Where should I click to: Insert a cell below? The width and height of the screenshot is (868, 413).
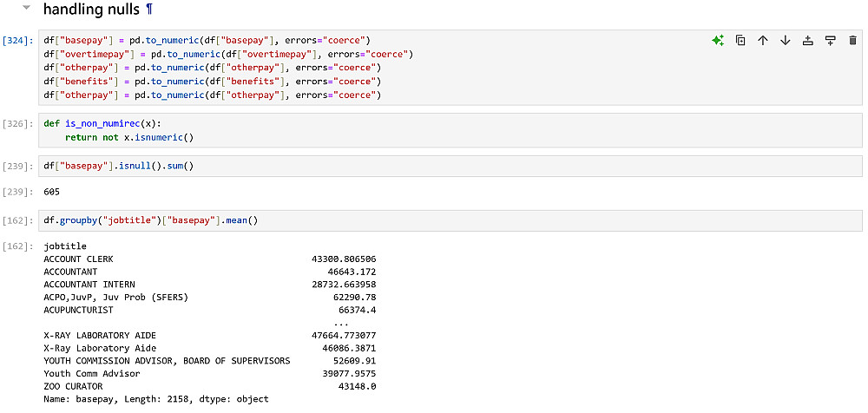coord(831,41)
